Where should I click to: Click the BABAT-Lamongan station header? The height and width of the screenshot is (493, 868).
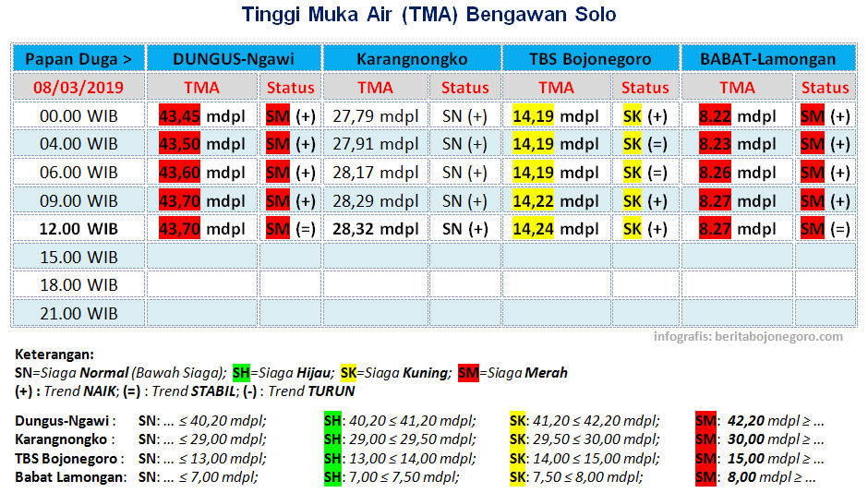768,58
